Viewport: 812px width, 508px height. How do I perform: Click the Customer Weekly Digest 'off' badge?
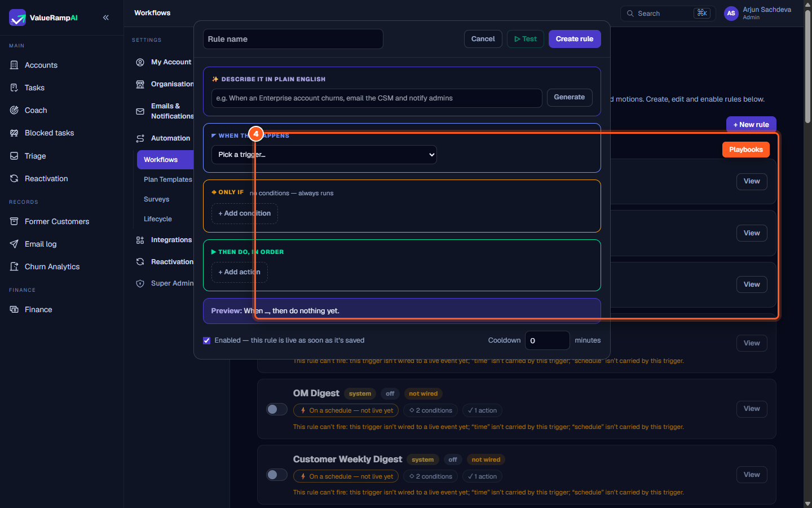(453, 459)
